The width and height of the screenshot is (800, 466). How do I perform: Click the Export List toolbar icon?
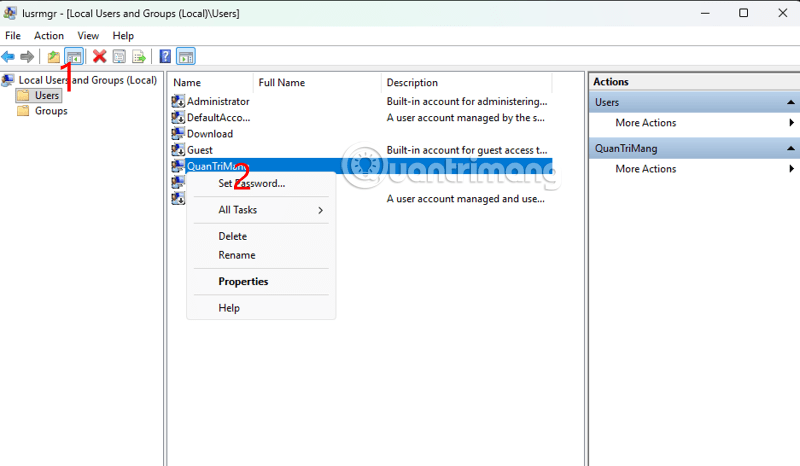[139, 57]
